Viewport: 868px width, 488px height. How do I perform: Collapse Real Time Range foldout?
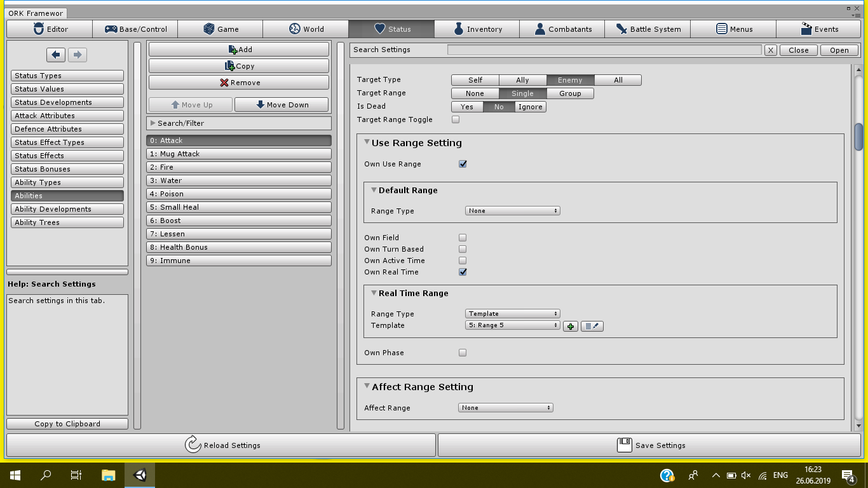click(374, 293)
